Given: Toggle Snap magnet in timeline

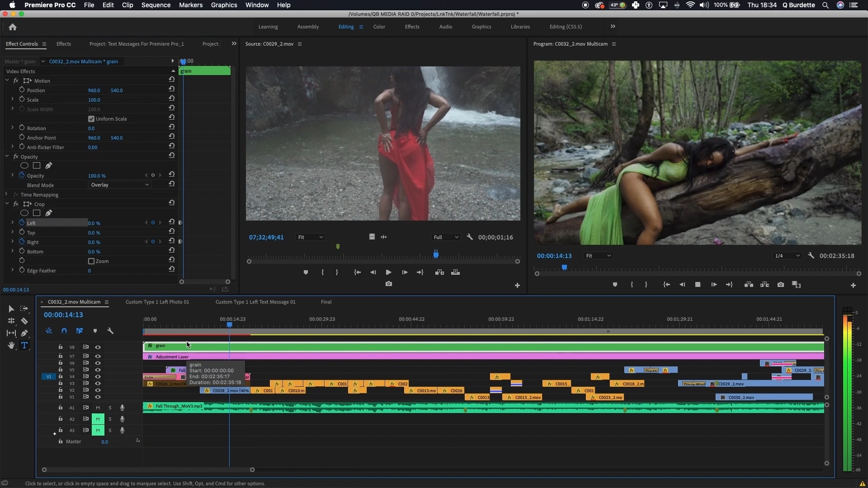Looking at the screenshot, I should (64, 331).
